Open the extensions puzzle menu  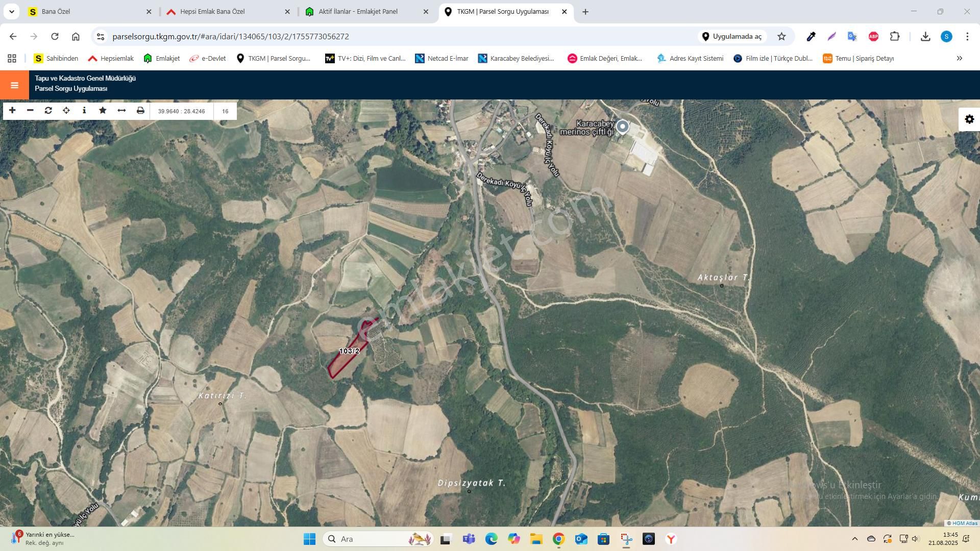click(895, 36)
